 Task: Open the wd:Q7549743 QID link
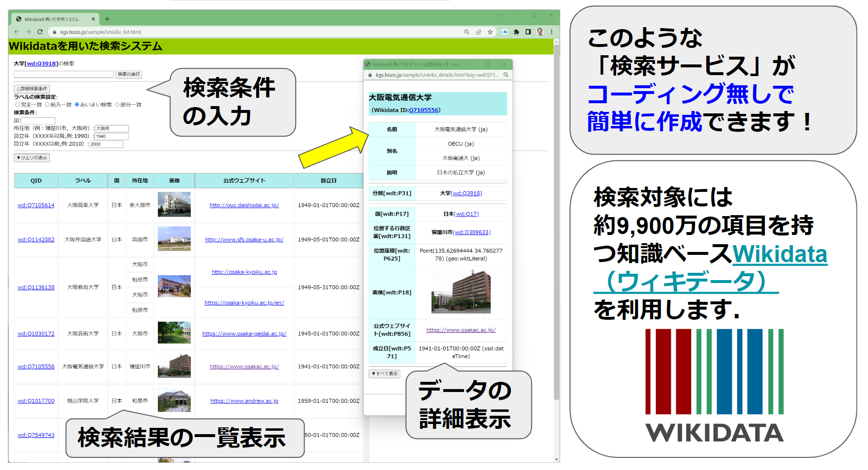pyautogui.click(x=36, y=435)
